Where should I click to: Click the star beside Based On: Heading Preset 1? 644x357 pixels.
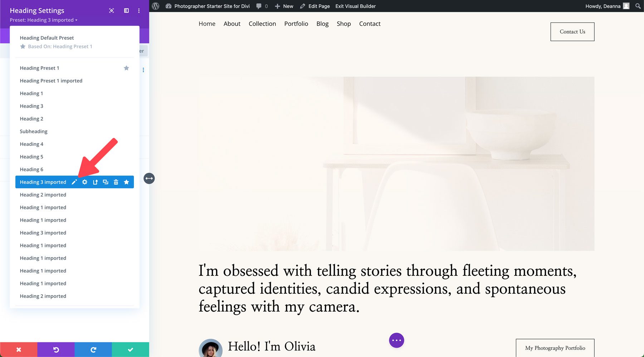click(x=23, y=46)
